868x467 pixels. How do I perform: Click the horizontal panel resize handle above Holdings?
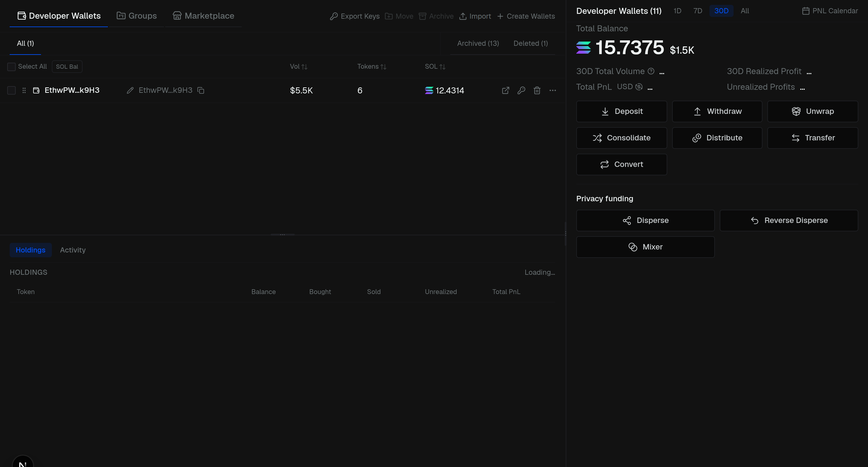coord(282,234)
